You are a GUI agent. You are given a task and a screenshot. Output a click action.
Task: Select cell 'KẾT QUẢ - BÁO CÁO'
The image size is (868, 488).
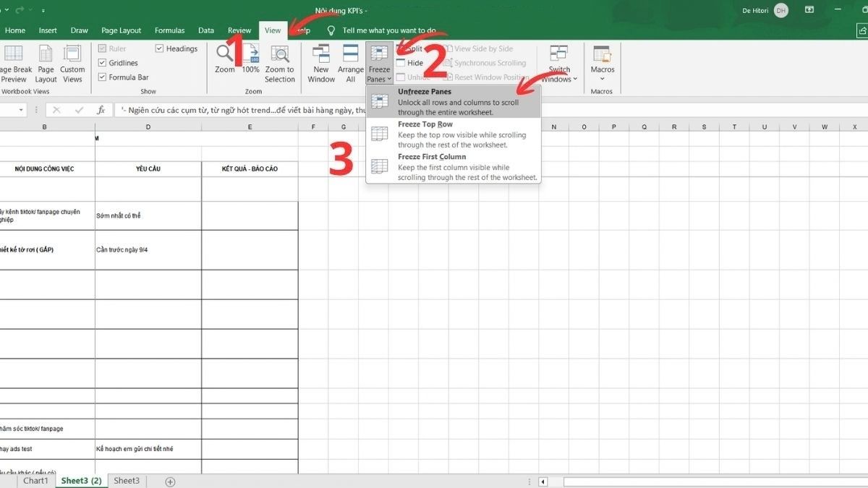(x=250, y=169)
